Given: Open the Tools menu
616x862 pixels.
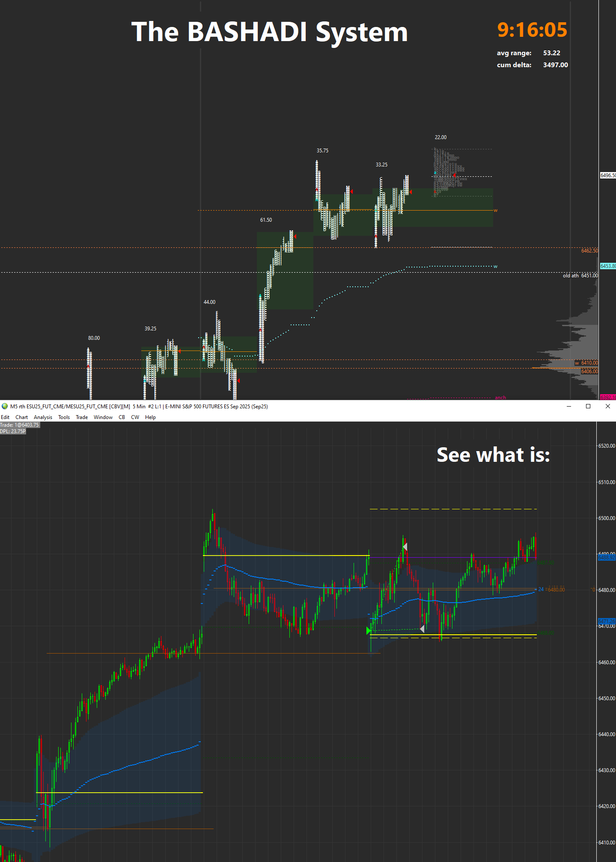Looking at the screenshot, I should 64,417.
